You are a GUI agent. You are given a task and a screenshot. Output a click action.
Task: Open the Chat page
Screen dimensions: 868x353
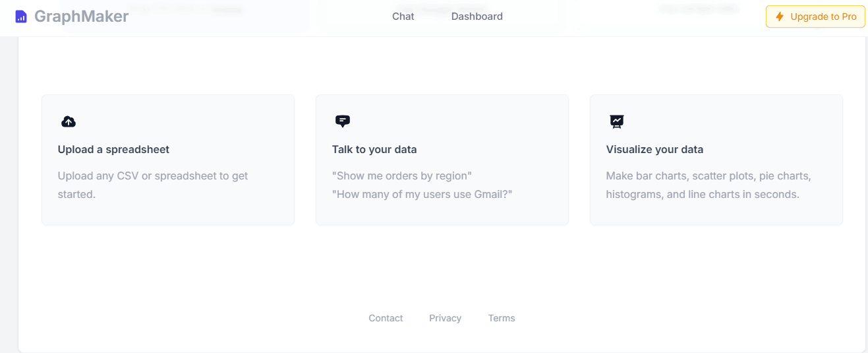403,16
